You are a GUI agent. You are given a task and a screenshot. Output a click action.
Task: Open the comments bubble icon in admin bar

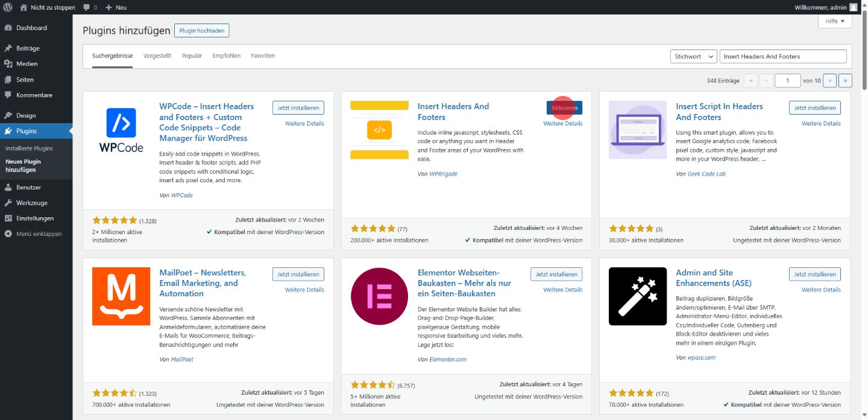click(x=87, y=7)
